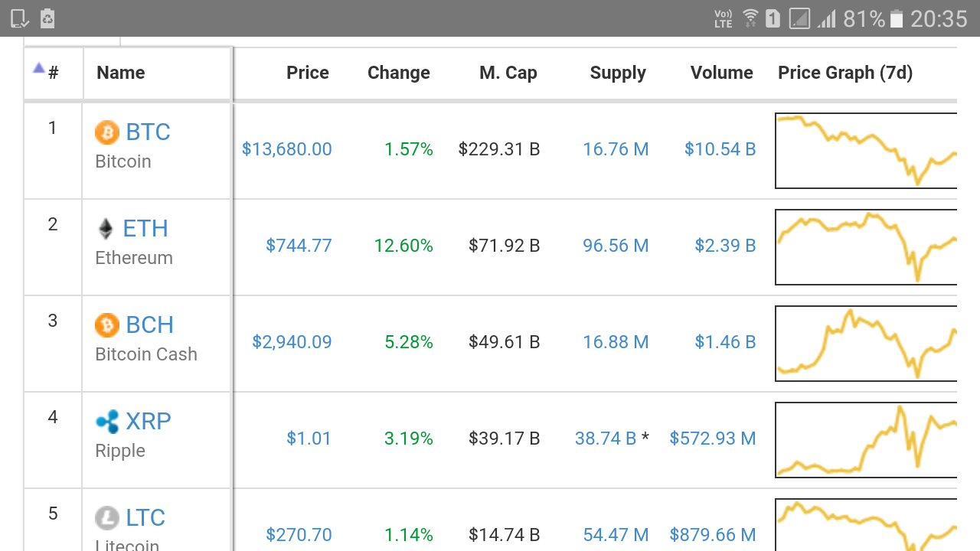Open the Bitcoin Cash 7d price graph

[x=866, y=344]
